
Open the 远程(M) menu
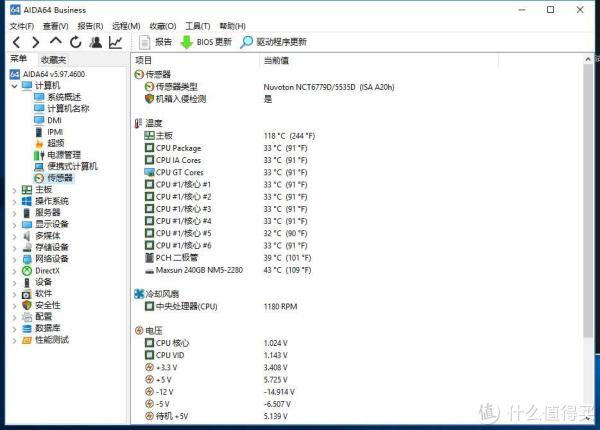(126, 26)
